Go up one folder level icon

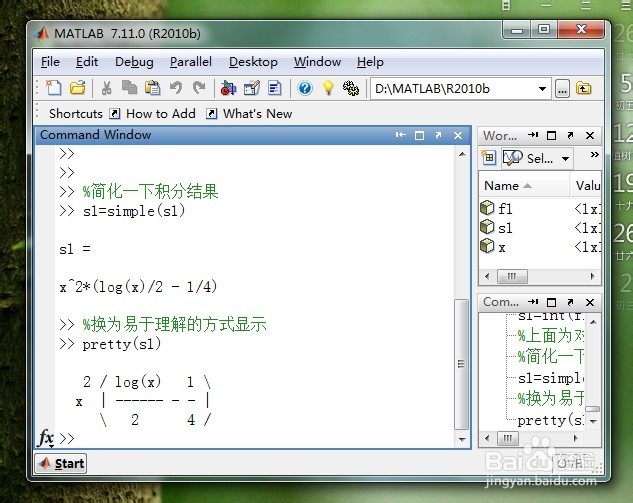coord(583,88)
